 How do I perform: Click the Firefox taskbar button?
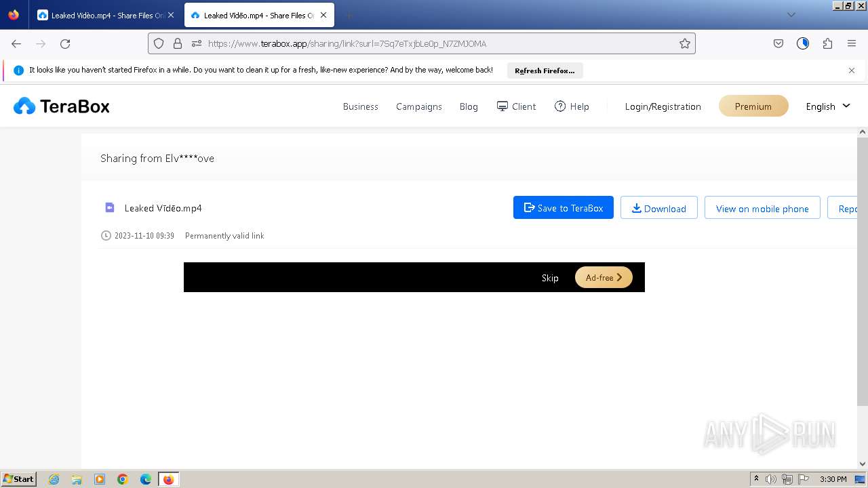(x=168, y=479)
